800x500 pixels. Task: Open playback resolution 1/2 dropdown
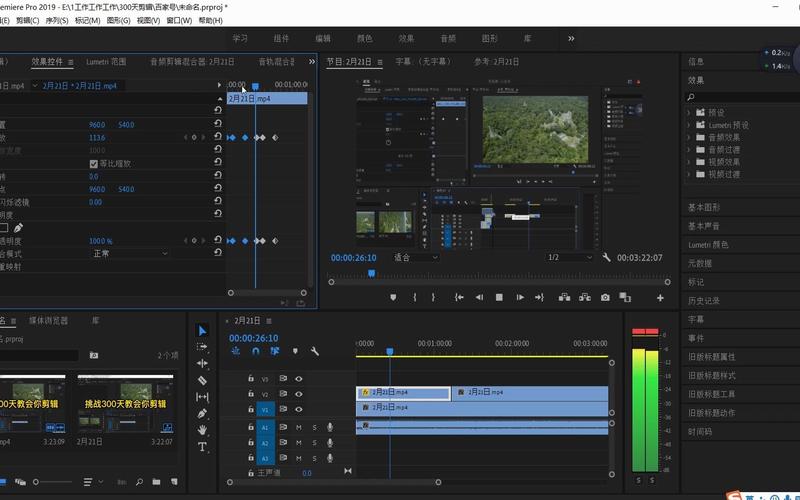[x=570, y=258]
